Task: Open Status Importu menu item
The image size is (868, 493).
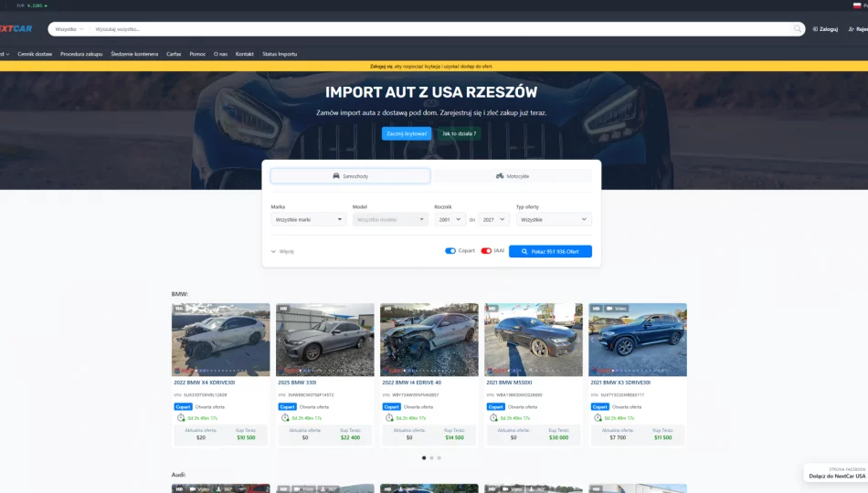Action: tap(280, 54)
